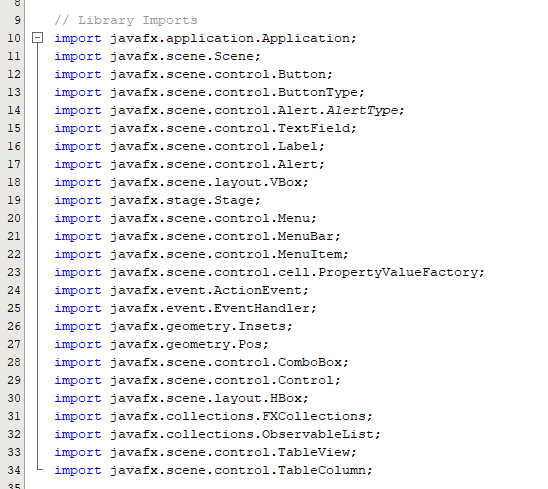Click the HBox layout import
Image resolution: width=548 pixels, height=489 pixels.
coord(181,398)
